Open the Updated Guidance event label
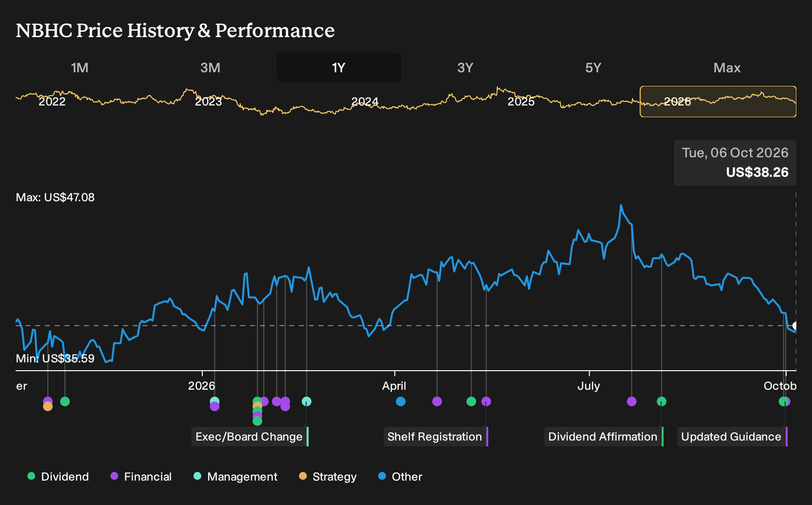This screenshot has height=505, width=812. point(732,437)
